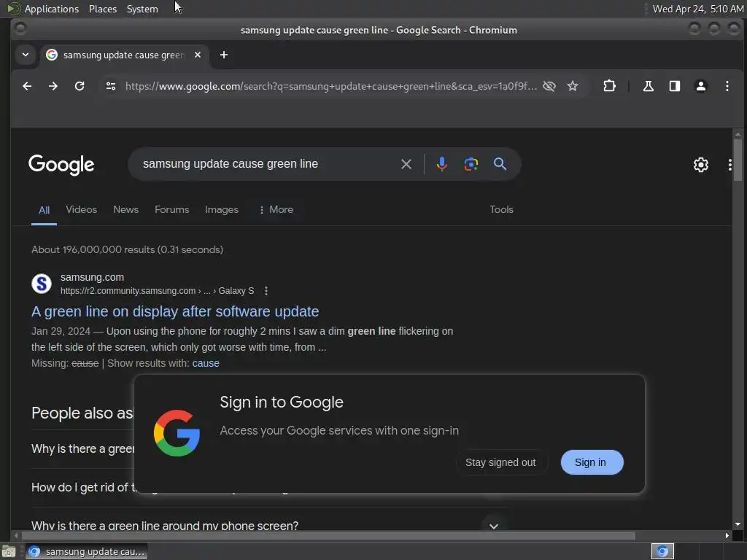This screenshot has width=747, height=560.
Task: Open more options for samsung.com result
Action: [x=266, y=290]
